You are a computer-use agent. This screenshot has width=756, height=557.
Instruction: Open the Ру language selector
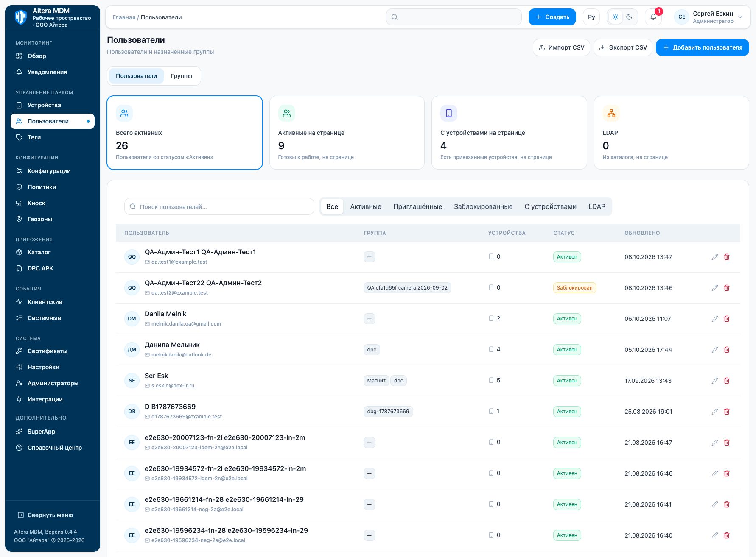591,17
